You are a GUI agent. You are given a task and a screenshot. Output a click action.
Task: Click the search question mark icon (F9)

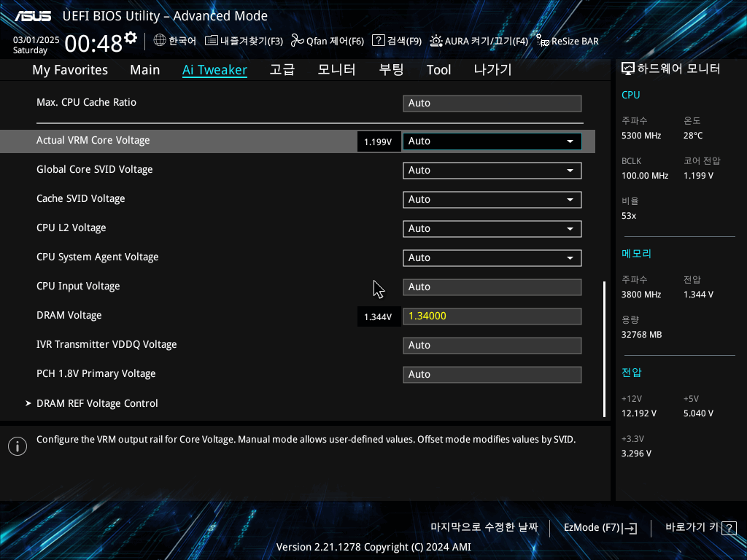click(379, 40)
